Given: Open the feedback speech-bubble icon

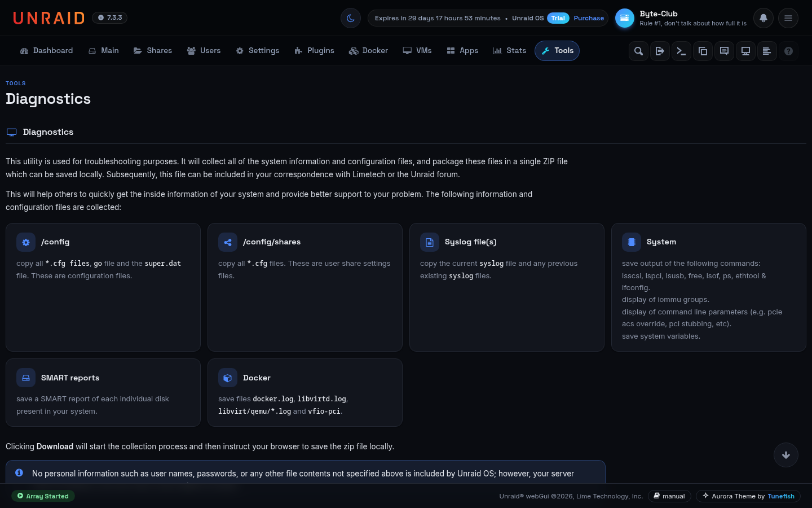Looking at the screenshot, I should (x=724, y=51).
